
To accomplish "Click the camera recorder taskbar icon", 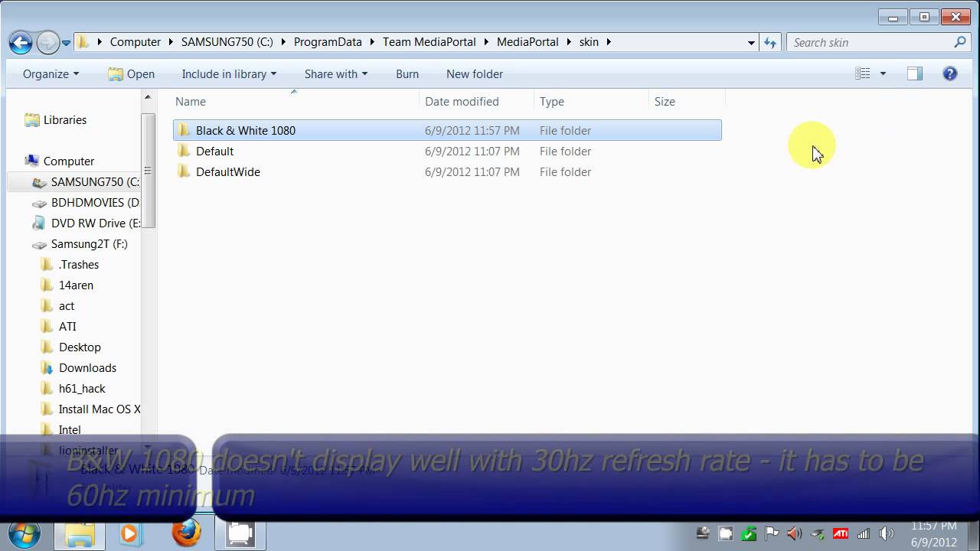I will point(240,533).
